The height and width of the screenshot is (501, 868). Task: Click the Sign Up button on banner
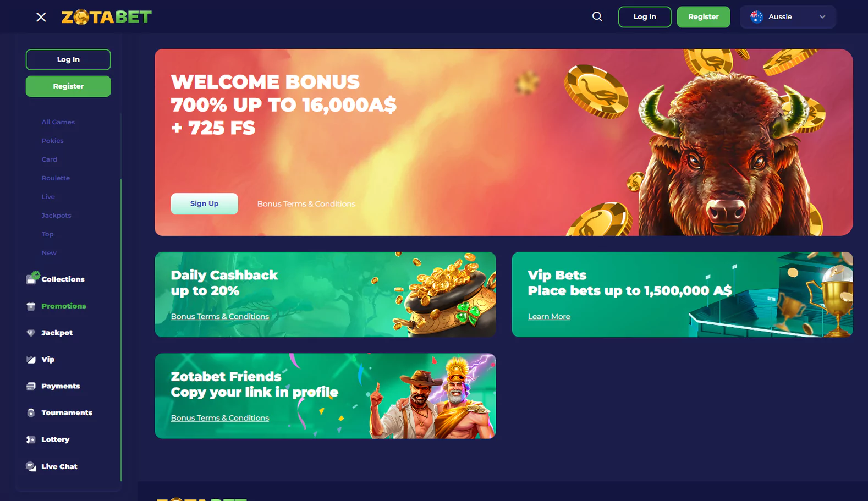click(204, 203)
